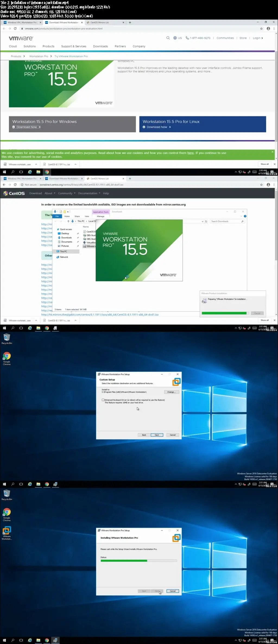Open Desktop in File Explorer sidebar
This screenshot has width=278, height=644.
[65, 233]
